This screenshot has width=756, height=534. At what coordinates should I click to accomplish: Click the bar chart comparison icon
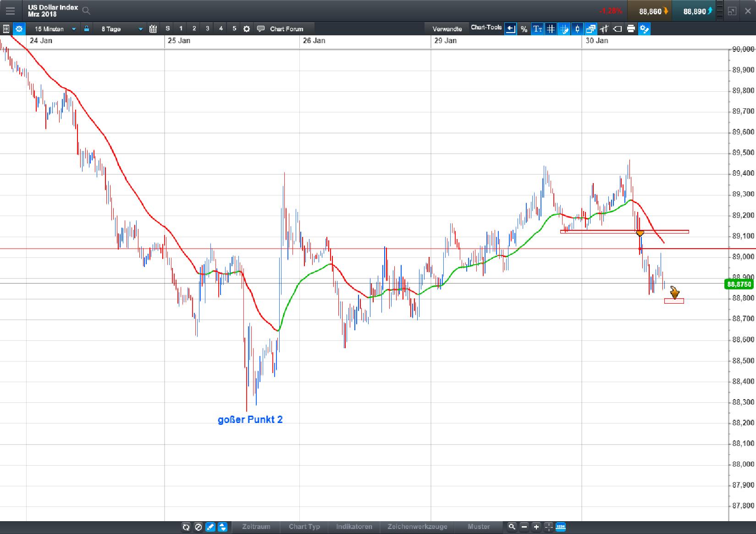pos(604,29)
